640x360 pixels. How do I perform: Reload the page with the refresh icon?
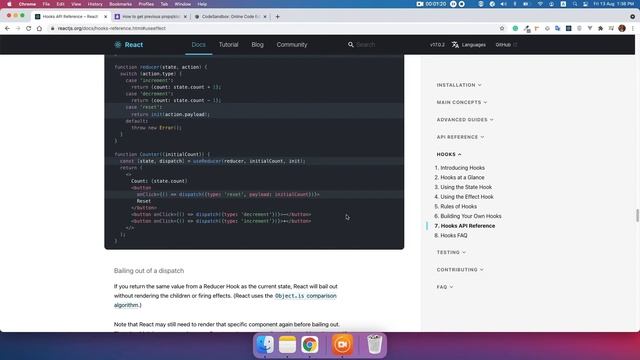point(29,28)
